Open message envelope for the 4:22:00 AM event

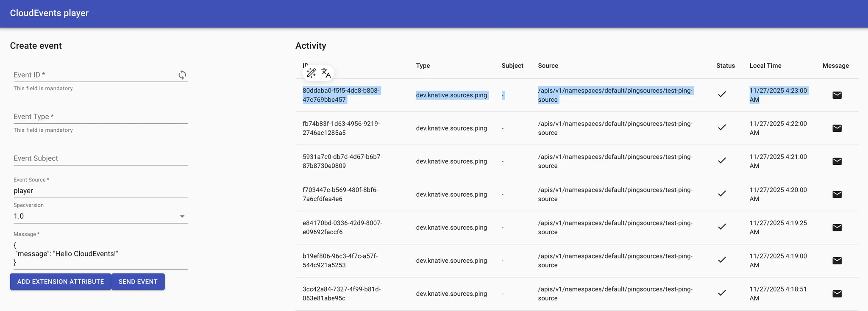837,128
